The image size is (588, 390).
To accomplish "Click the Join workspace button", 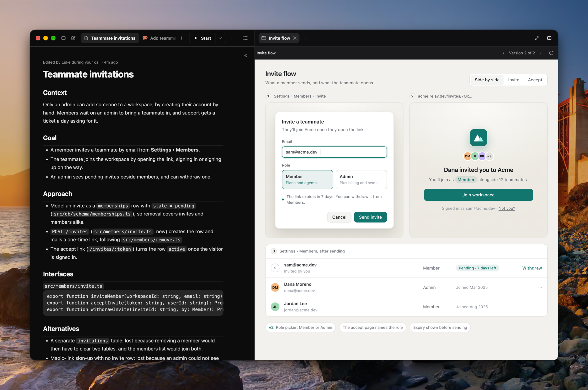I will coord(478,195).
